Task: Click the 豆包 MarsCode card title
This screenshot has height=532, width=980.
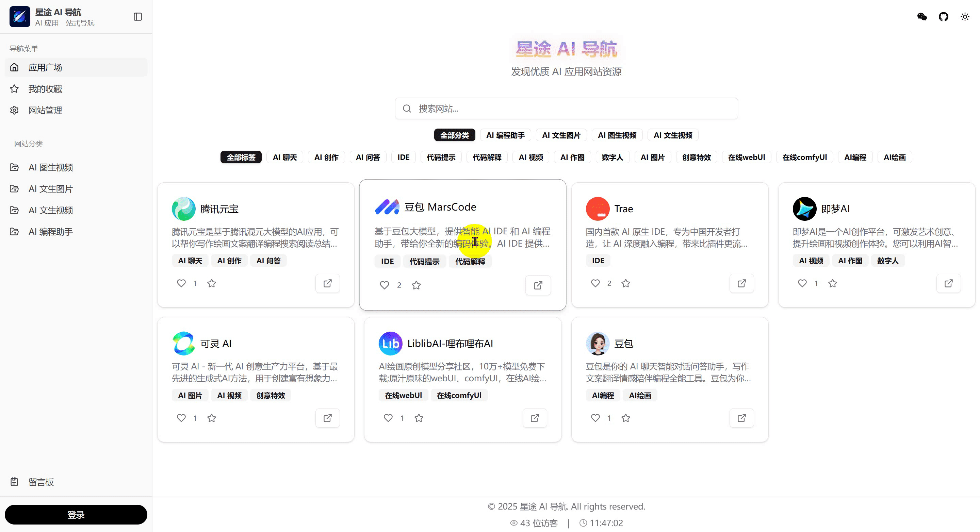Action: [x=440, y=207]
